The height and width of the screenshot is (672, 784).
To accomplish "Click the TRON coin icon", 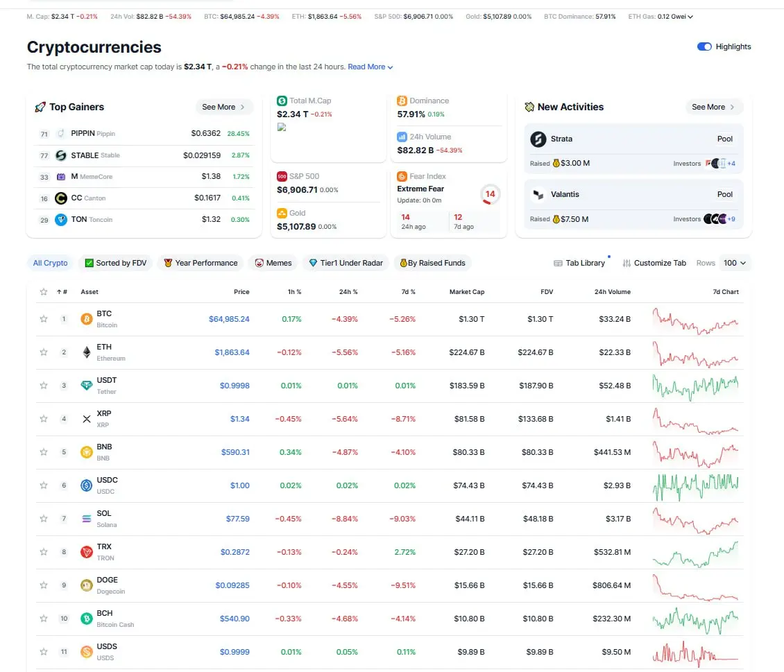I will pyautogui.click(x=87, y=552).
